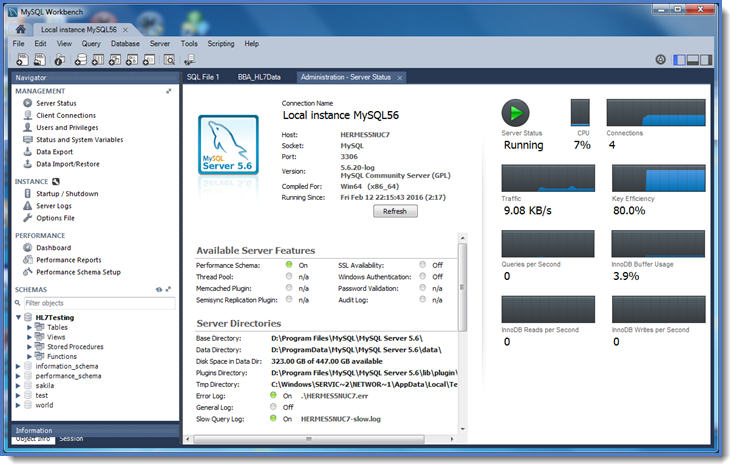Open an SQL script file toolbar icon
This screenshot has height=471, width=737.
coord(40,60)
